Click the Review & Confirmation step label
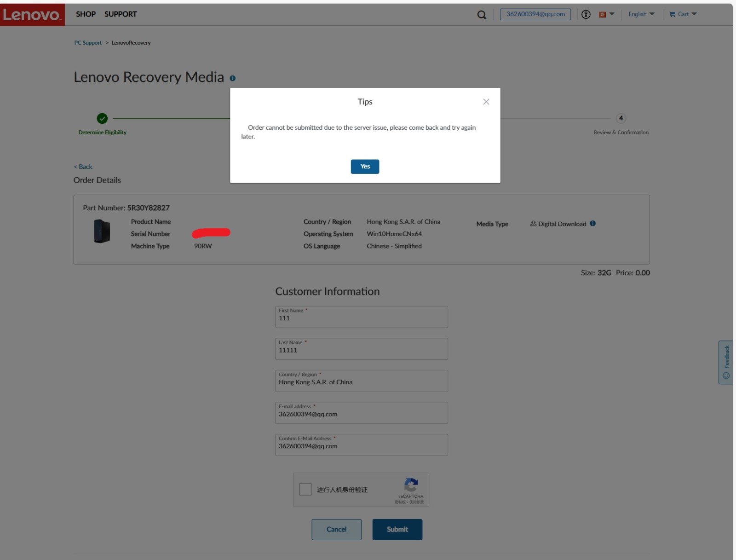Screen dimensions: 736x560 click(621, 133)
